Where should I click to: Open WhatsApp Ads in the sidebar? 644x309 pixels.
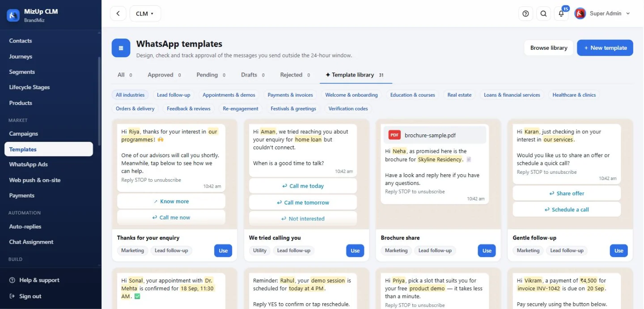tap(49, 165)
